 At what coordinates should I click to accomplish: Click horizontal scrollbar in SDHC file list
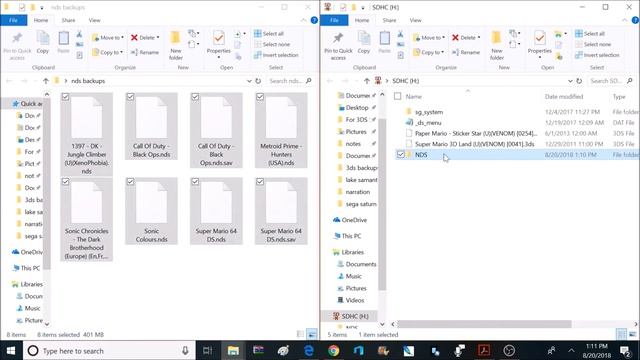click(x=484, y=324)
